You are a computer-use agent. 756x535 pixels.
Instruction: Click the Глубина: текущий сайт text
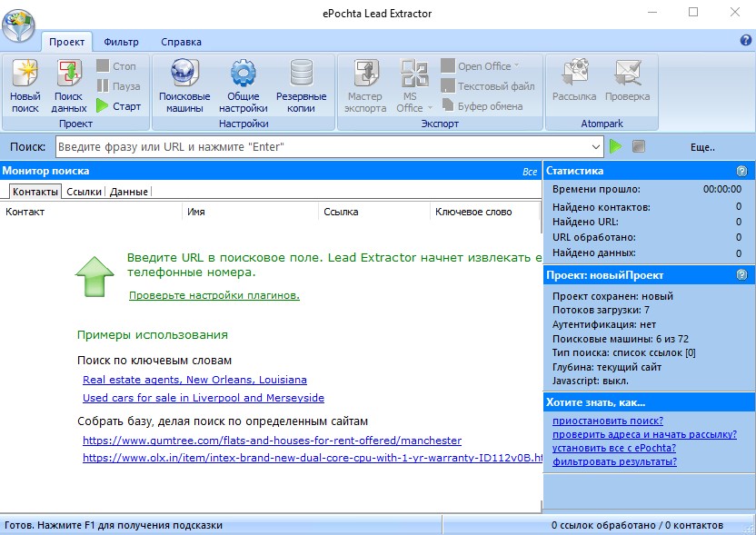pos(607,367)
